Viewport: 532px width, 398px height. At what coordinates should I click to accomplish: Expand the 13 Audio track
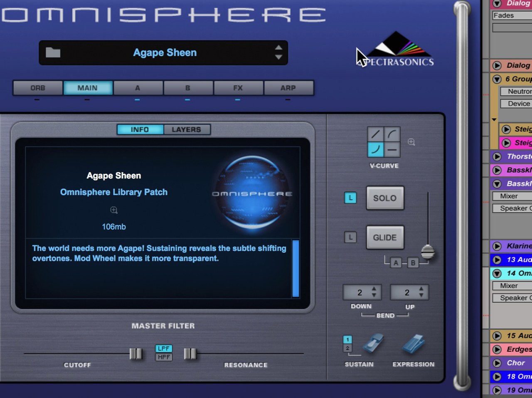click(497, 260)
